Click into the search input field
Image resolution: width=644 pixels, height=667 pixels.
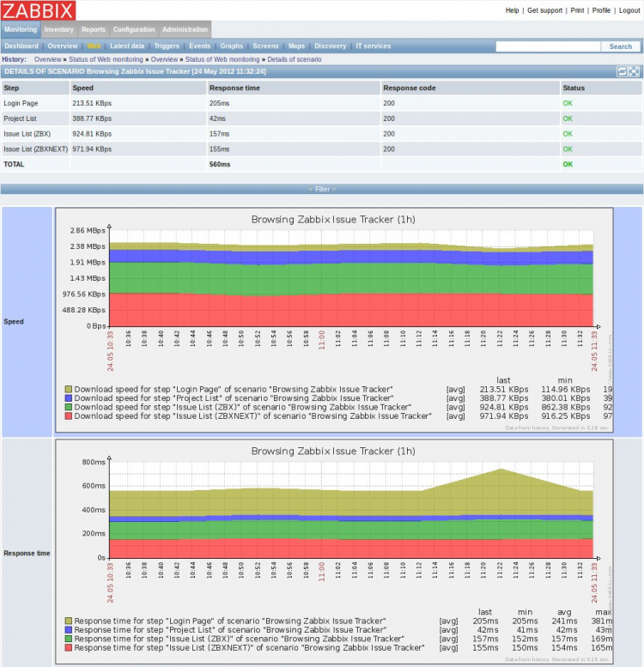pos(547,46)
